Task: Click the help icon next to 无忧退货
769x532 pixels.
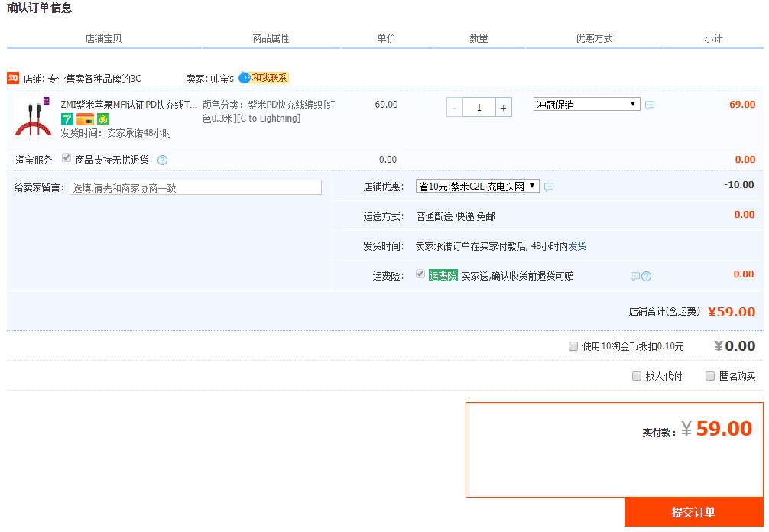Action: point(162,161)
